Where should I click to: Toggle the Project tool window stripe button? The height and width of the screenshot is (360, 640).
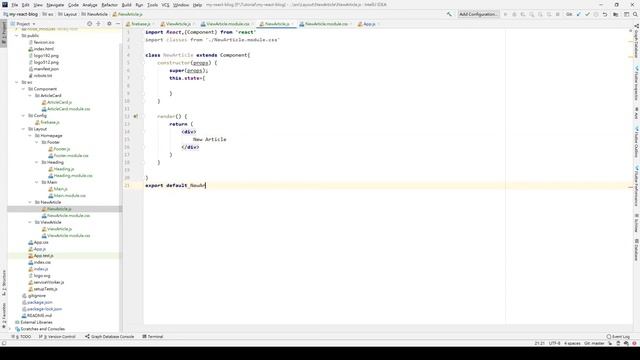tap(4, 34)
